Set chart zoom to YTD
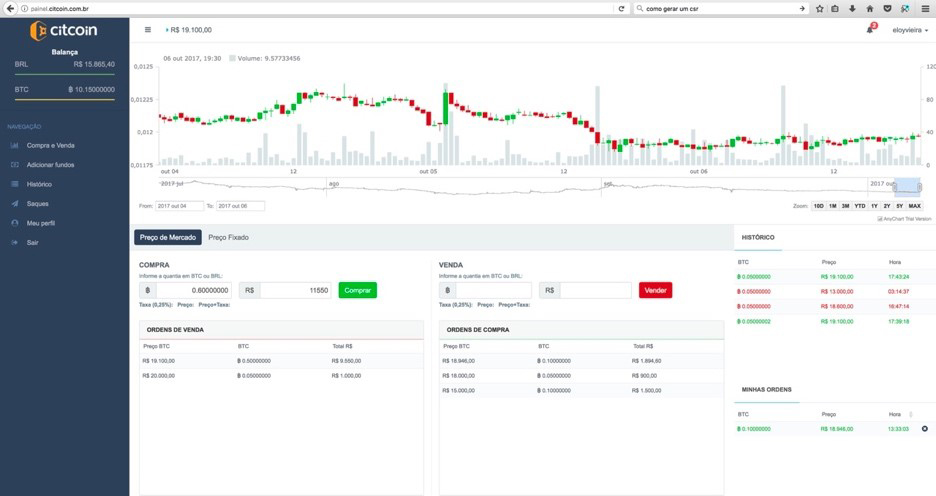The height and width of the screenshot is (496, 936). click(x=860, y=206)
